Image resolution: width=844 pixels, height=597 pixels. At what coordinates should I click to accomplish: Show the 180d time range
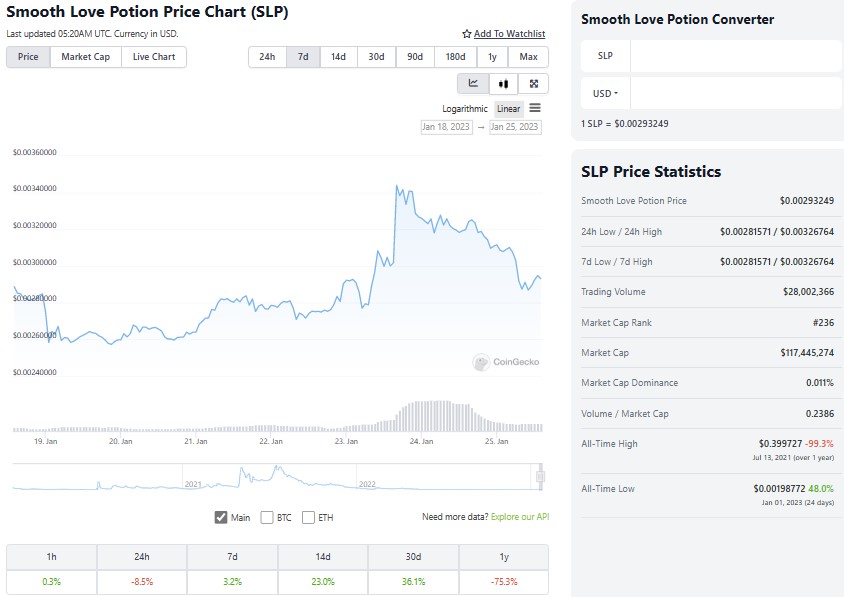[455, 57]
